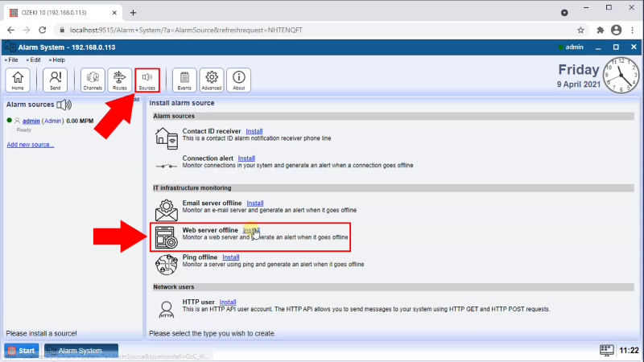Open the Home toolbar button
Screen dimensions: 644x362
point(18,80)
